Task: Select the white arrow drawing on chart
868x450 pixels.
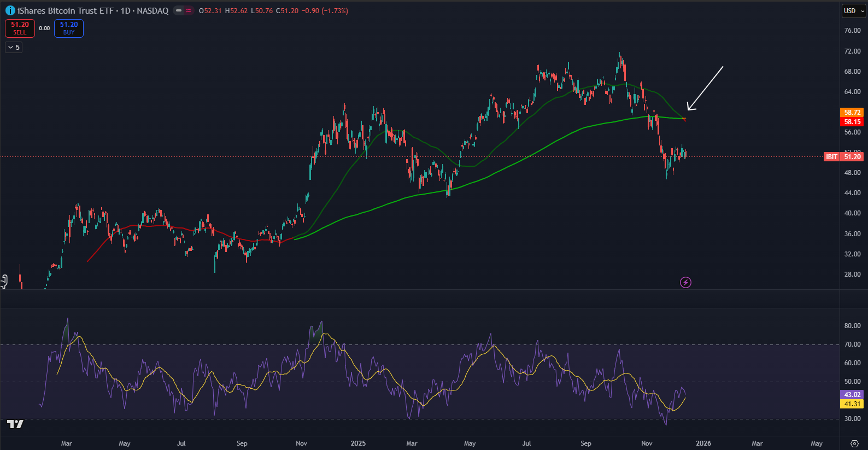Action: 705,88
